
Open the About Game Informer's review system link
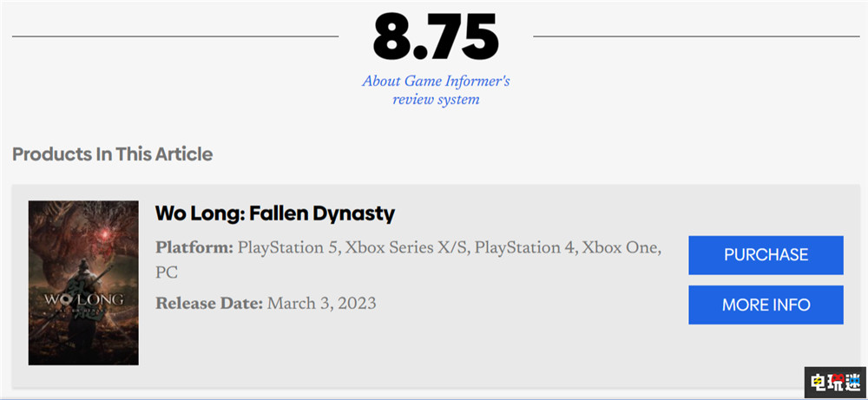(436, 90)
